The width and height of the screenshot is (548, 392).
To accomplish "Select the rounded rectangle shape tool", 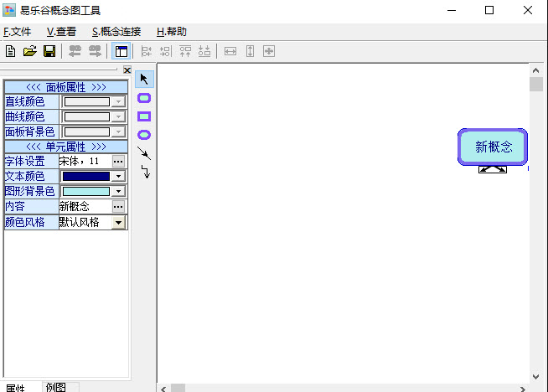I will tap(144, 98).
